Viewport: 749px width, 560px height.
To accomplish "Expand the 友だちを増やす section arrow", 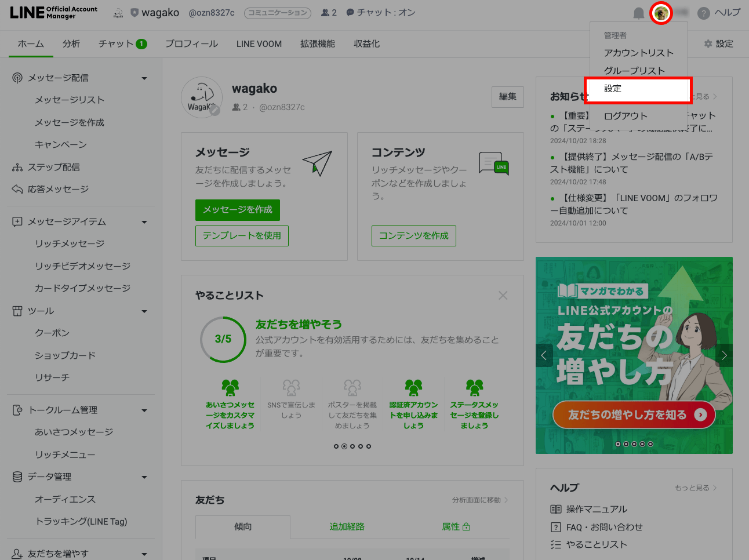I will pos(144,554).
